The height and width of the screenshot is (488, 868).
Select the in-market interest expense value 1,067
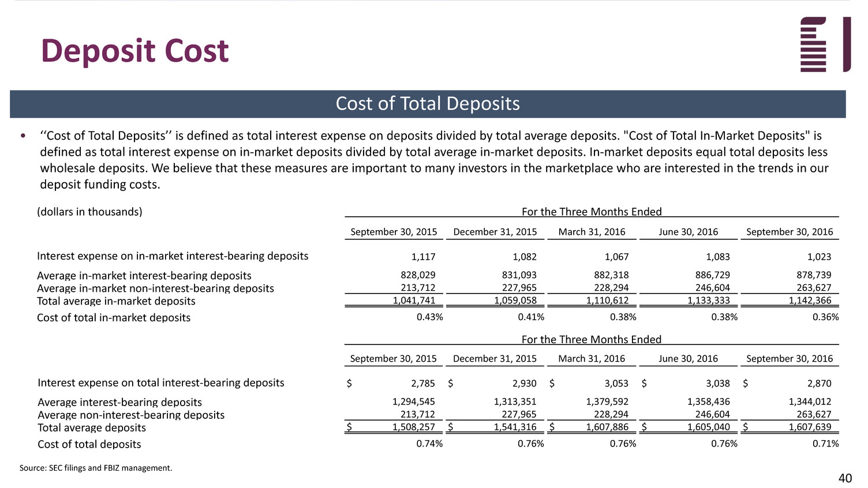coord(617,257)
